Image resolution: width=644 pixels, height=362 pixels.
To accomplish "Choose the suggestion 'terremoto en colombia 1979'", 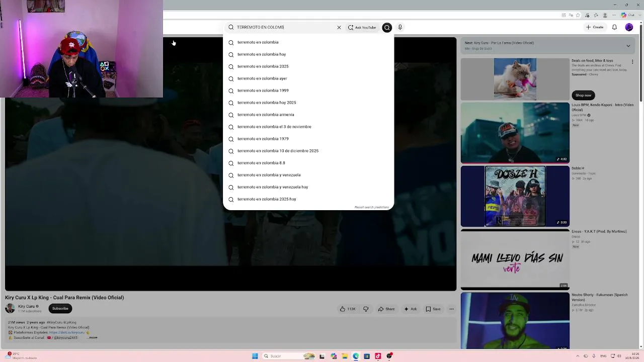I will tap(308, 139).
